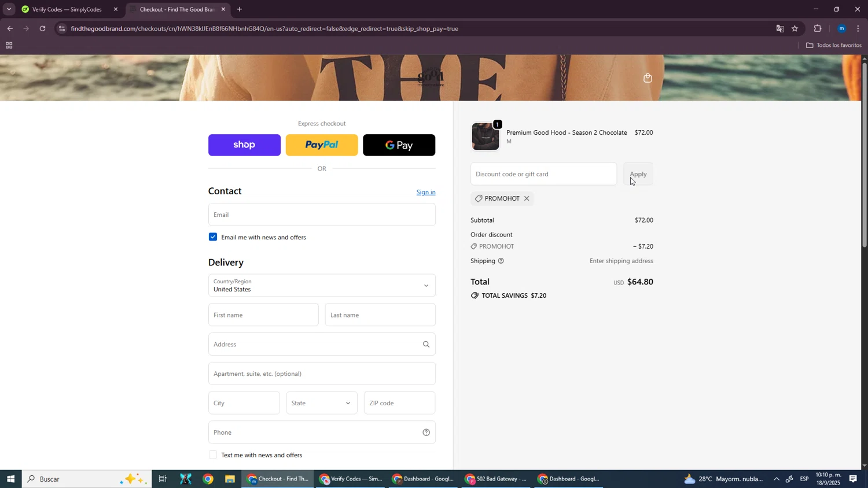Click the ZIP code field
Image resolution: width=868 pixels, height=488 pixels.
click(400, 403)
